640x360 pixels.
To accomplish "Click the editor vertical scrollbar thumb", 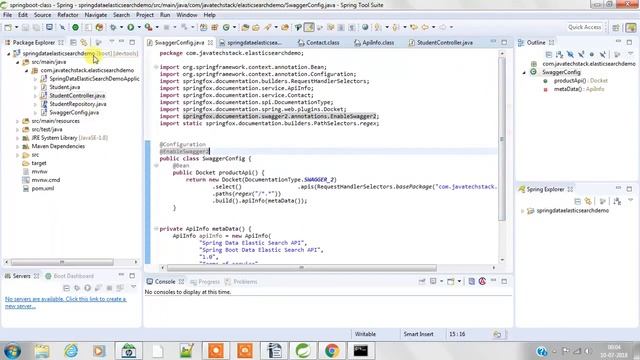I will click(502, 139).
